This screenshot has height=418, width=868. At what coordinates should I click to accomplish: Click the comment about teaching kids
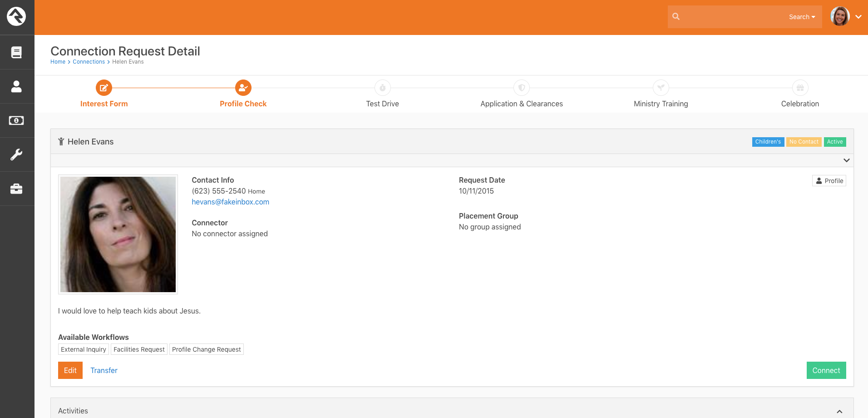pyautogui.click(x=129, y=311)
